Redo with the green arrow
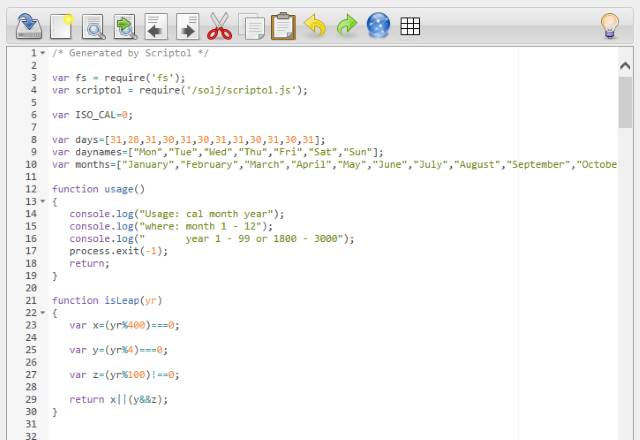This screenshot has width=640, height=440. (x=347, y=25)
